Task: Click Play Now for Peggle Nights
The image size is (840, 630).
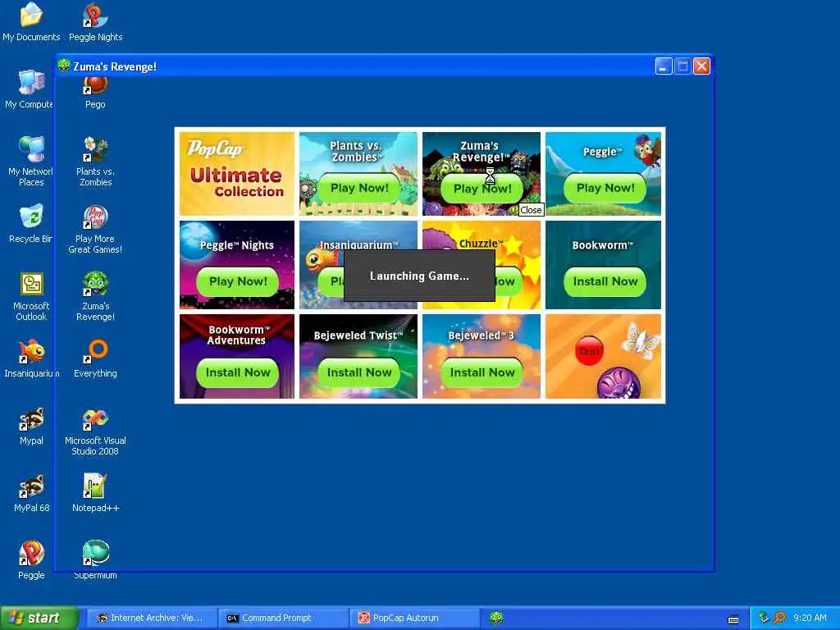Action: [238, 282]
